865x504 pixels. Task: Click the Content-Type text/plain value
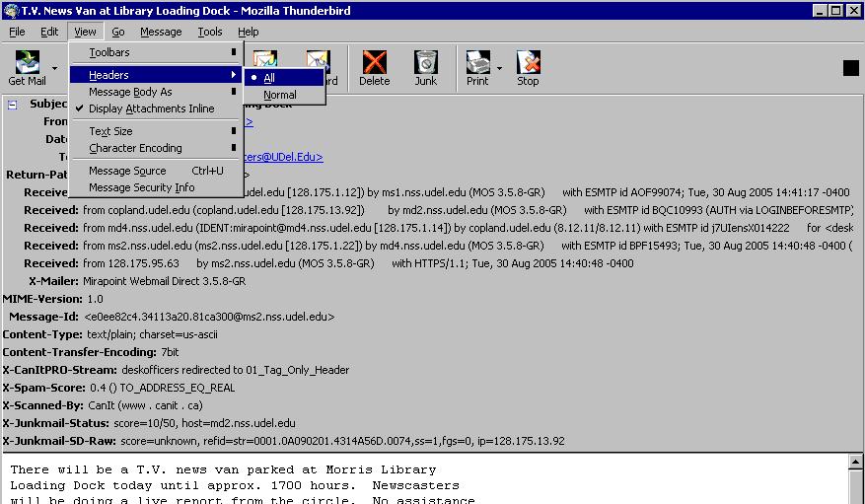coord(152,334)
